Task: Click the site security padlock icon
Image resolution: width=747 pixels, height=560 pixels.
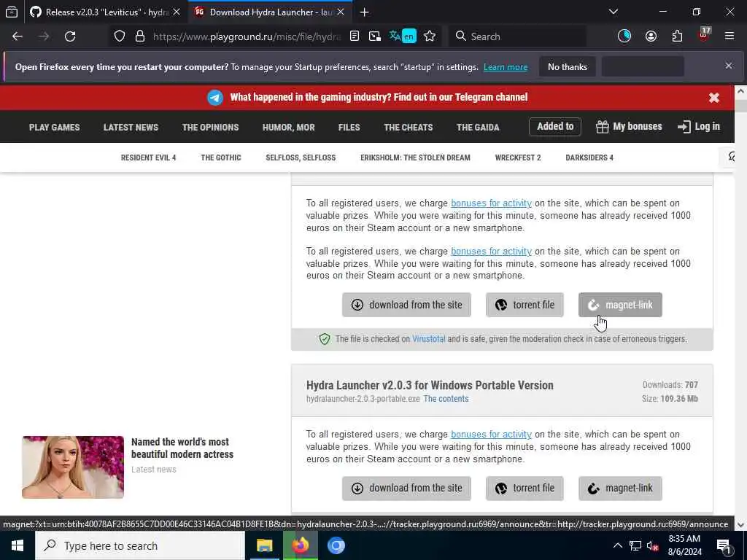Action: coord(139,36)
